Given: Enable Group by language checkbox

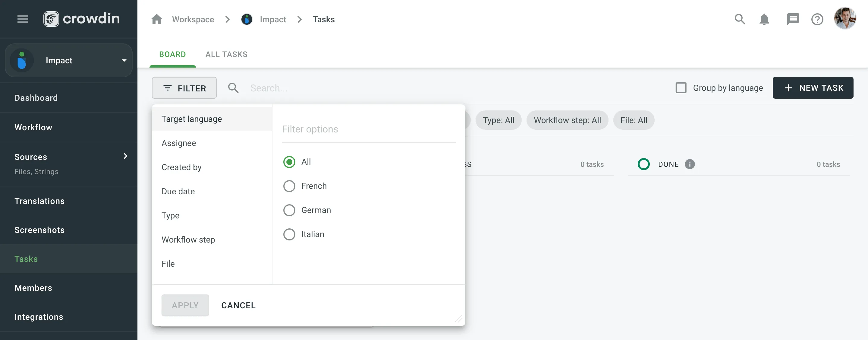Looking at the screenshot, I should coord(681,88).
